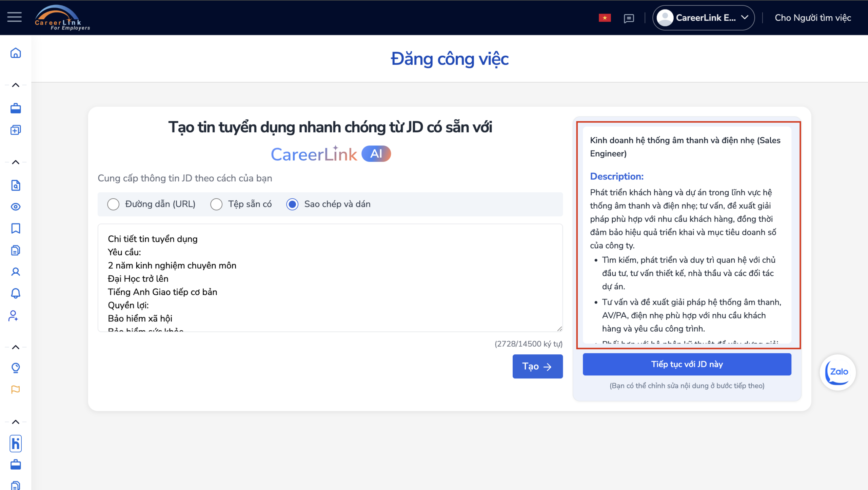This screenshot has height=490, width=868.
Task: Open the document icon at sidebar bottom
Action: coord(16,485)
